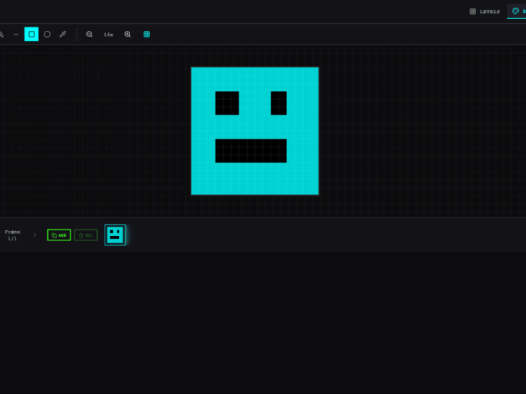Select the line drawing tool
This screenshot has height=394, width=526.
(16, 34)
